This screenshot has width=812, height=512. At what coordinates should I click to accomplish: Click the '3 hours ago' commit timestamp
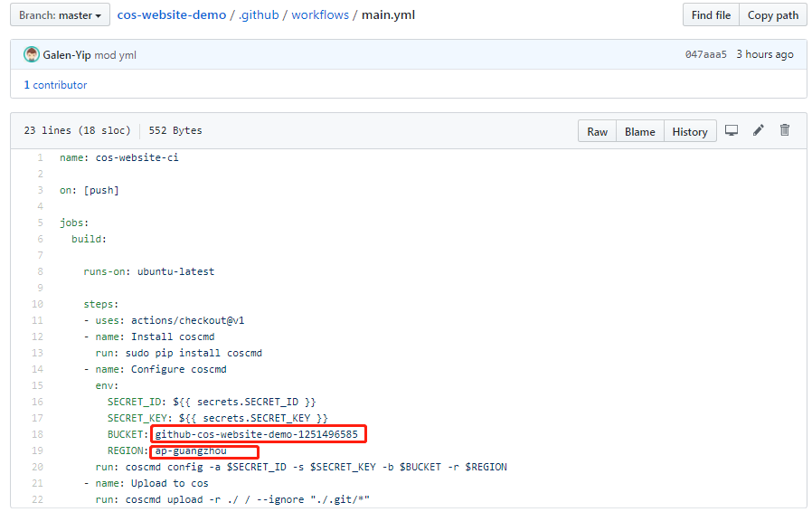point(765,54)
